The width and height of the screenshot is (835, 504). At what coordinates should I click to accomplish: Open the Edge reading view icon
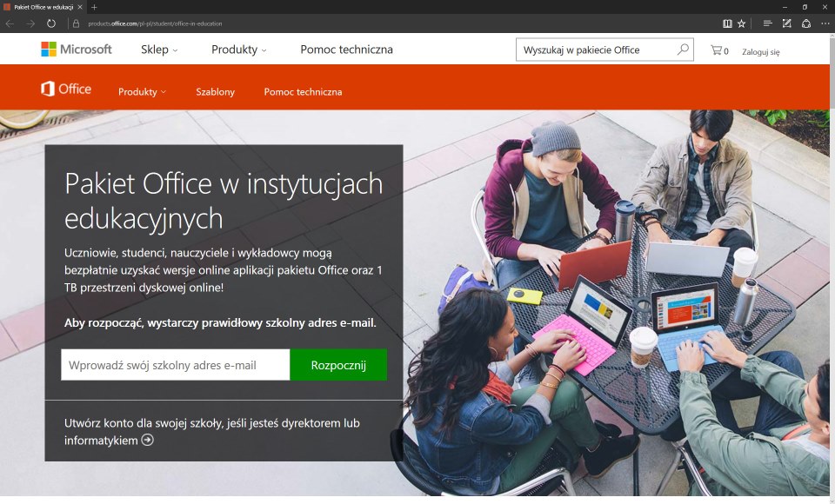coord(727,23)
